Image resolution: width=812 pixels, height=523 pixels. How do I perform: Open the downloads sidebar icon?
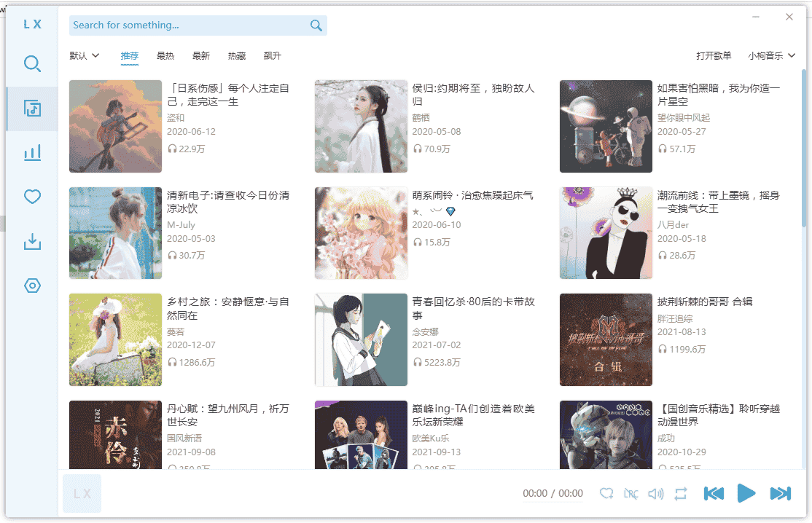point(32,241)
